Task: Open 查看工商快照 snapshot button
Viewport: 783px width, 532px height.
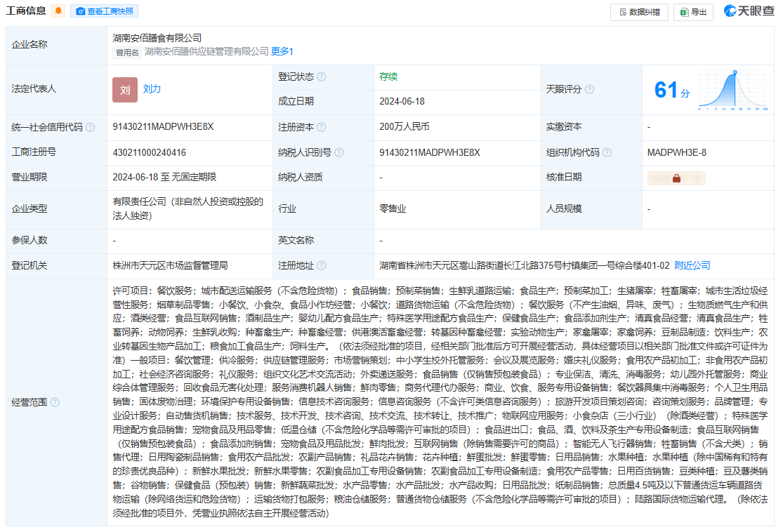Action: 105,11
